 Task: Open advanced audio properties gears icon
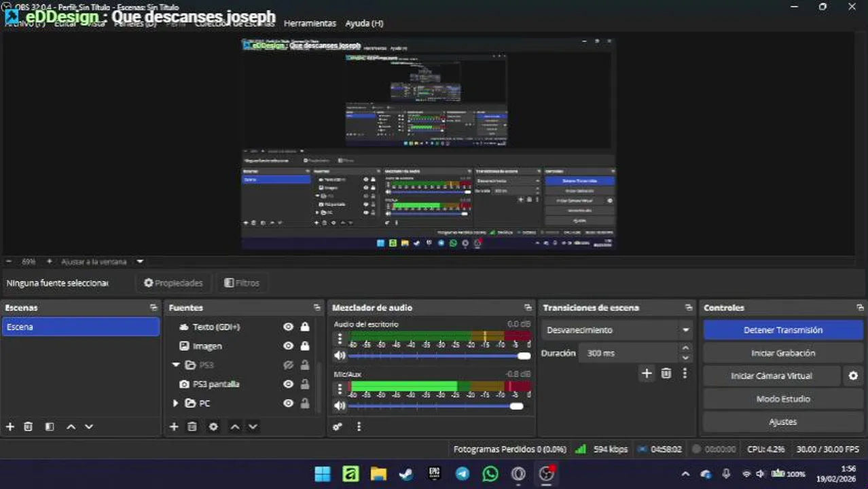338,427
